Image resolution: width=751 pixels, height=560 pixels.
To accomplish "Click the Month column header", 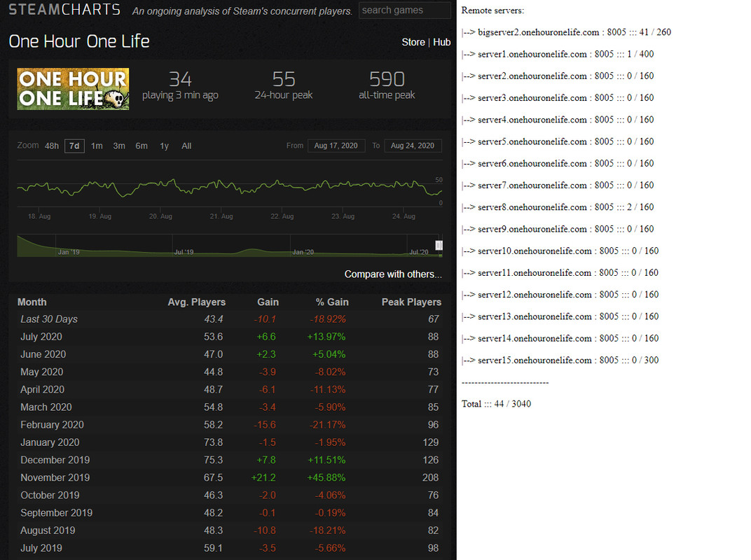I will point(32,302).
